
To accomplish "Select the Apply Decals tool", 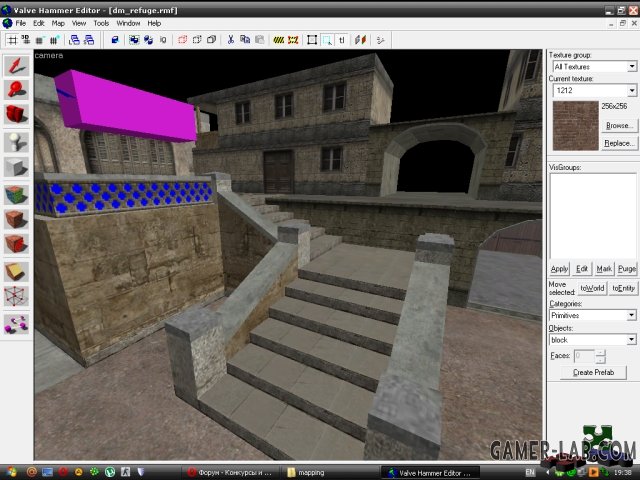I will click(x=16, y=244).
